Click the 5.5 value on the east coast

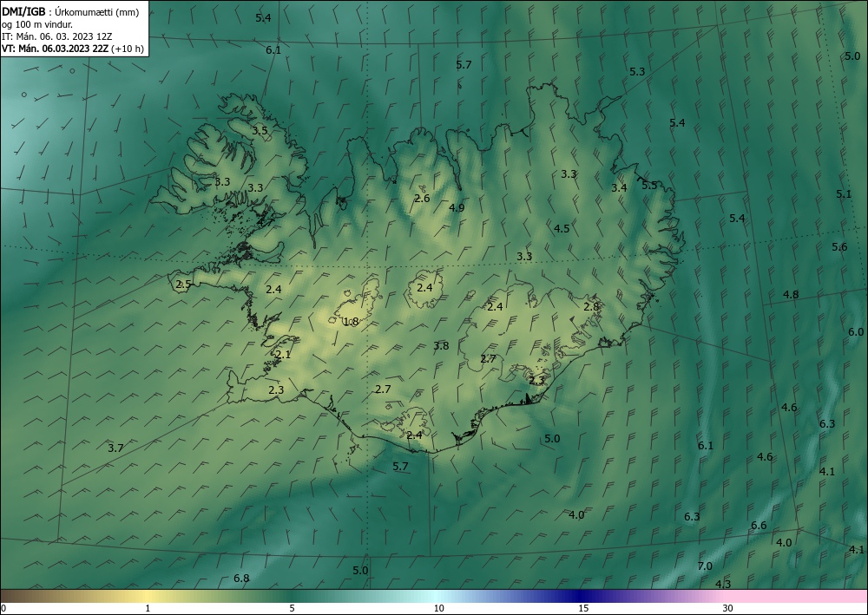tap(649, 186)
